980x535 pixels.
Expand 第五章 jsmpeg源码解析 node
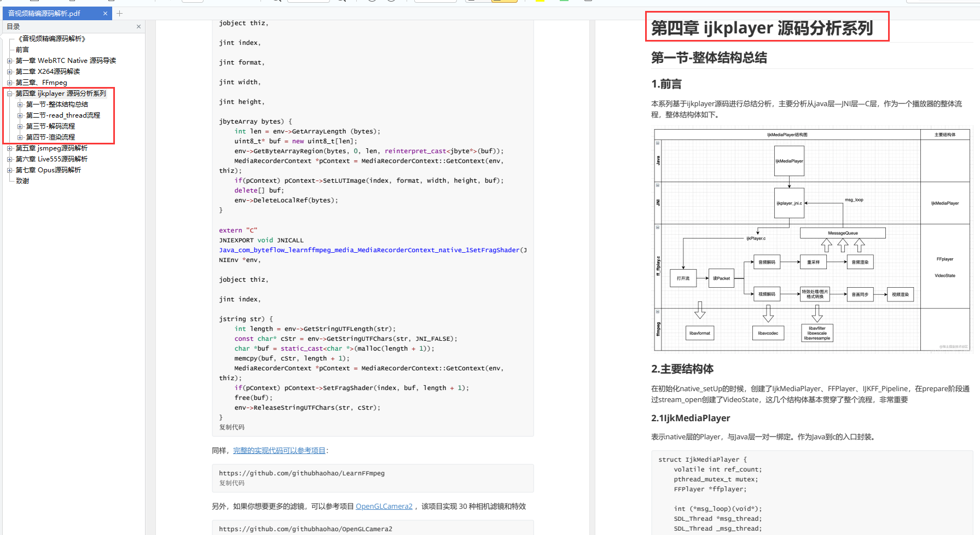(9, 148)
